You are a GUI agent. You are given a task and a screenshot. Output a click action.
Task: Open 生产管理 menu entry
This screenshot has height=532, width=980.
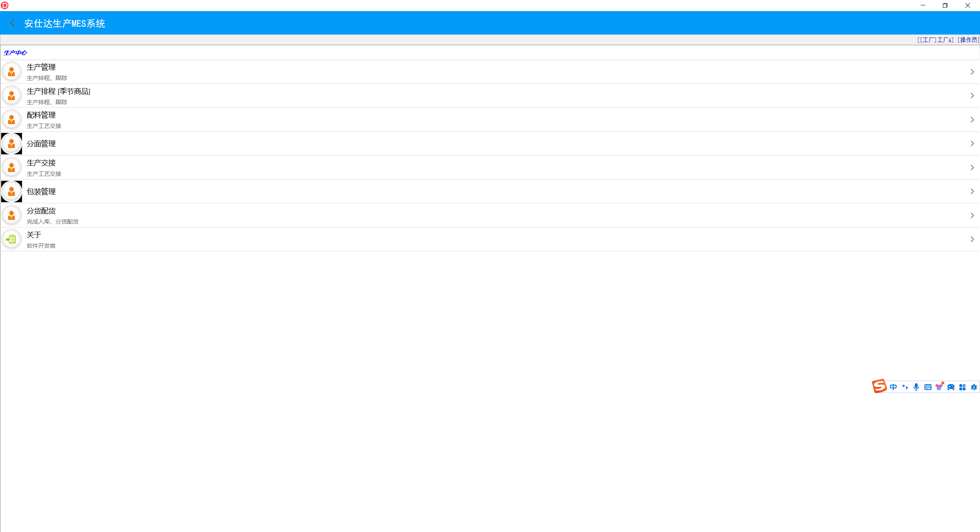[x=41, y=67]
